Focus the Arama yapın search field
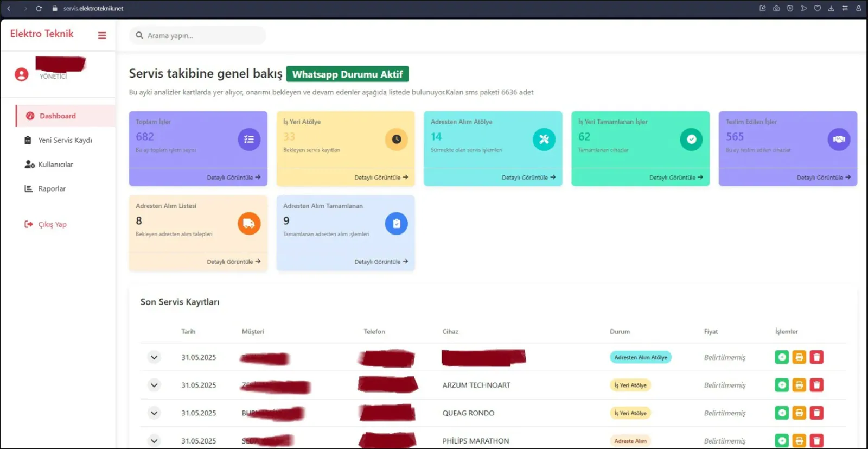 (x=197, y=35)
